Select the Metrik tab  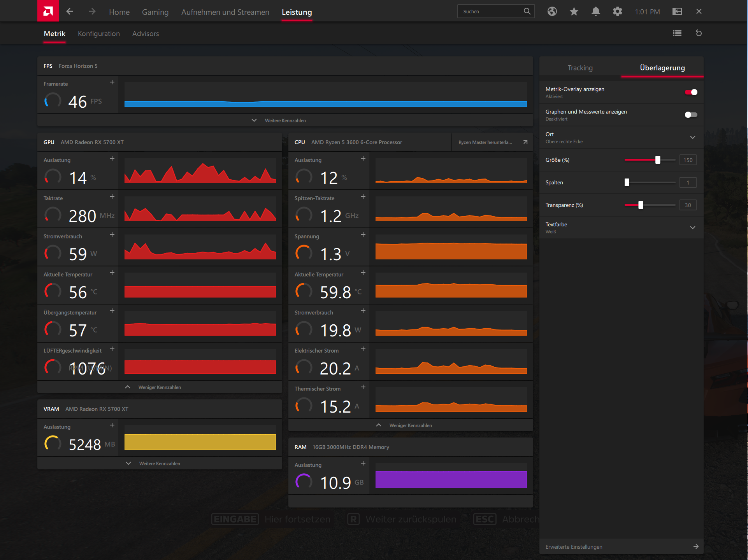[x=54, y=33]
